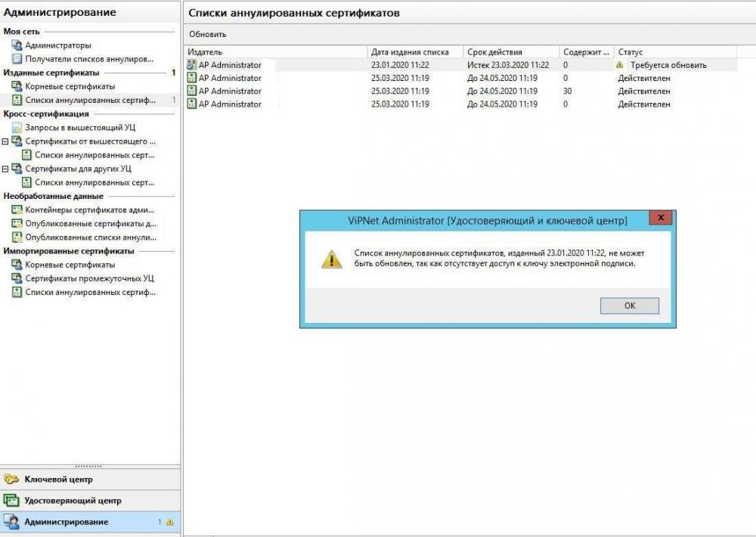Open Списки аннулированных сертиф... under Импортированные сертификаты

point(90,293)
